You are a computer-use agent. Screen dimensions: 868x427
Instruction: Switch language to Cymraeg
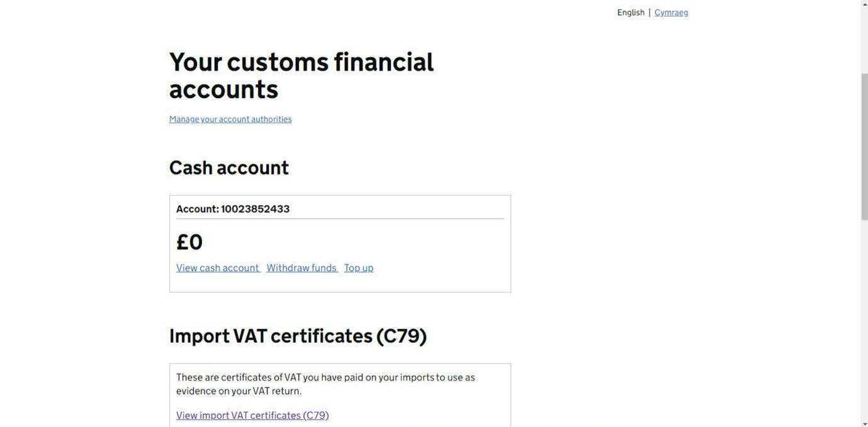point(671,13)
